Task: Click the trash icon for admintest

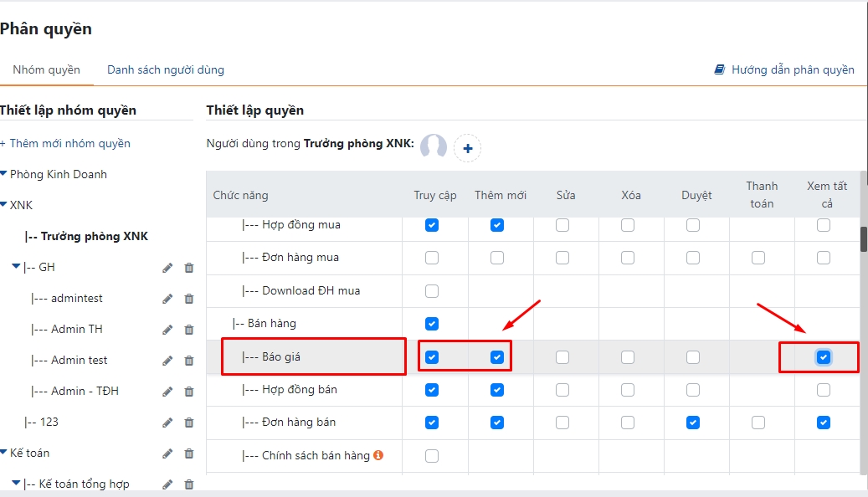Action: tap(188, 299)
